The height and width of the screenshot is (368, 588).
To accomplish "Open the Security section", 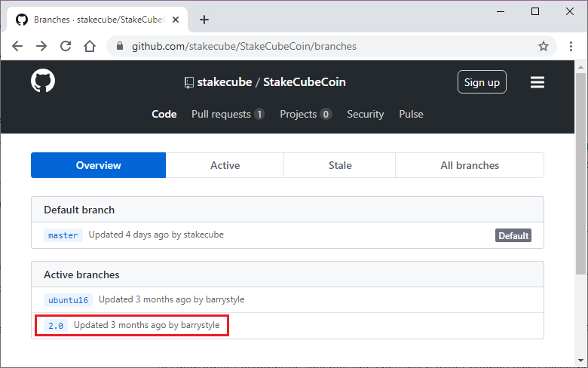I will [x=366, y=114].
